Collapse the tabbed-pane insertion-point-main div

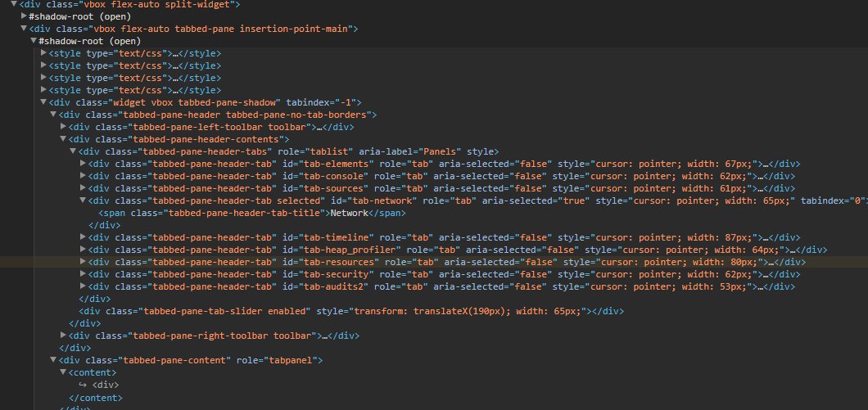24,29
